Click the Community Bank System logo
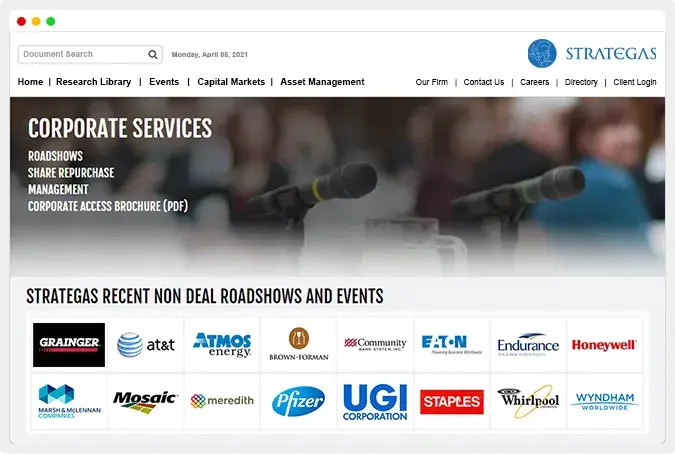Image resolution: width=675 pixels, height=454 pixels. tap(375, 344)
